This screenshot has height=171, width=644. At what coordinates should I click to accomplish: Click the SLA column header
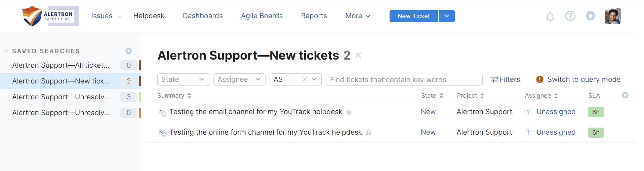(x=594, y=96)
